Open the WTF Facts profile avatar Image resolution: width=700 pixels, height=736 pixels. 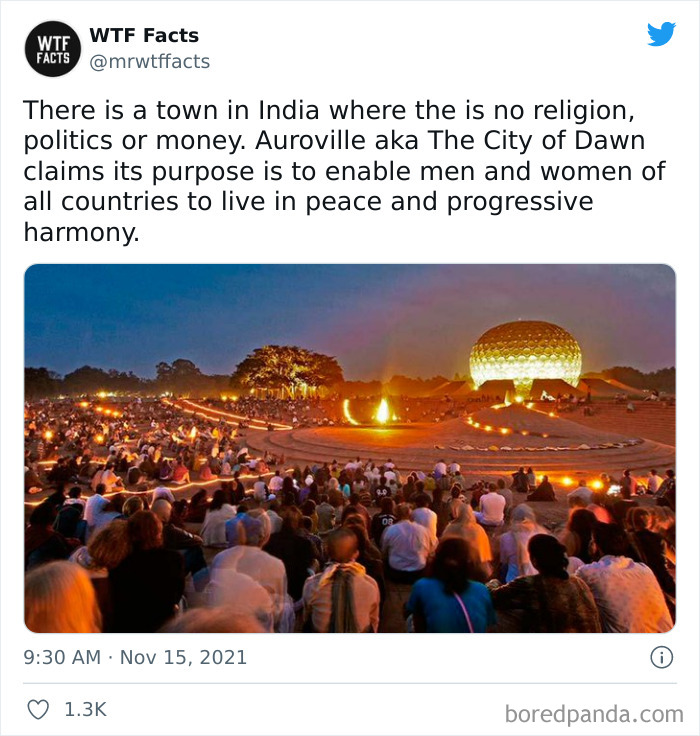(x=53, y=49)
